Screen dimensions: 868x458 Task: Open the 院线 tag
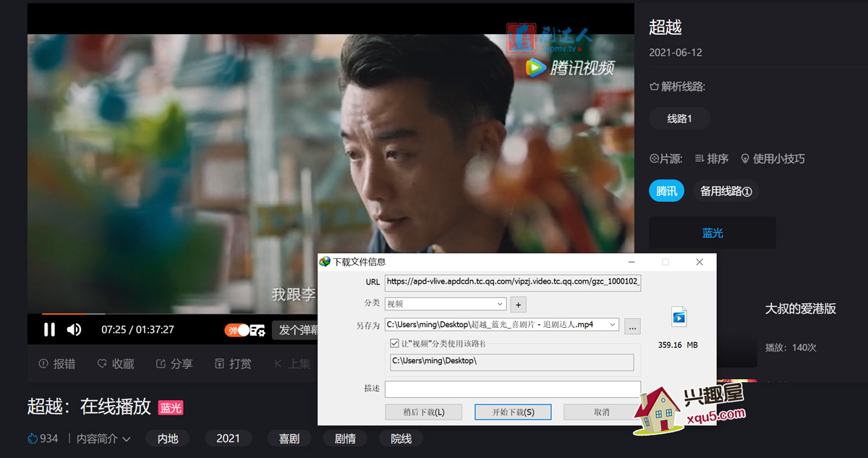point(401,438)
